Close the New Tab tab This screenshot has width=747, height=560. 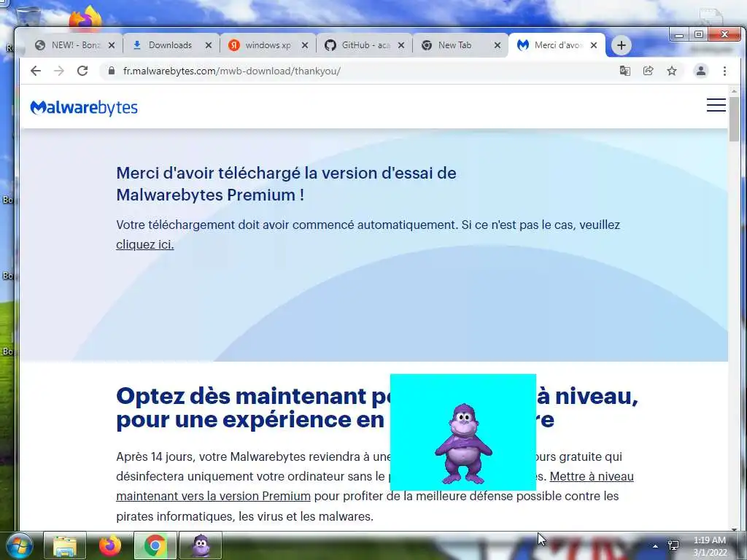click(498, 45)
